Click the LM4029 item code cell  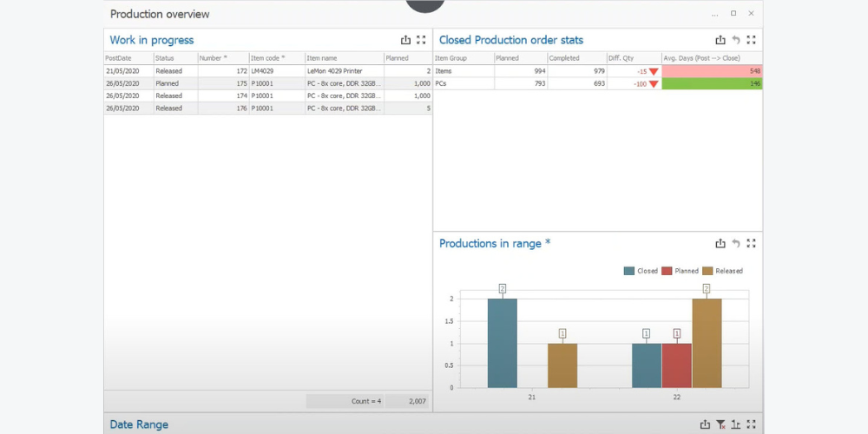click(x=278, y=71)
